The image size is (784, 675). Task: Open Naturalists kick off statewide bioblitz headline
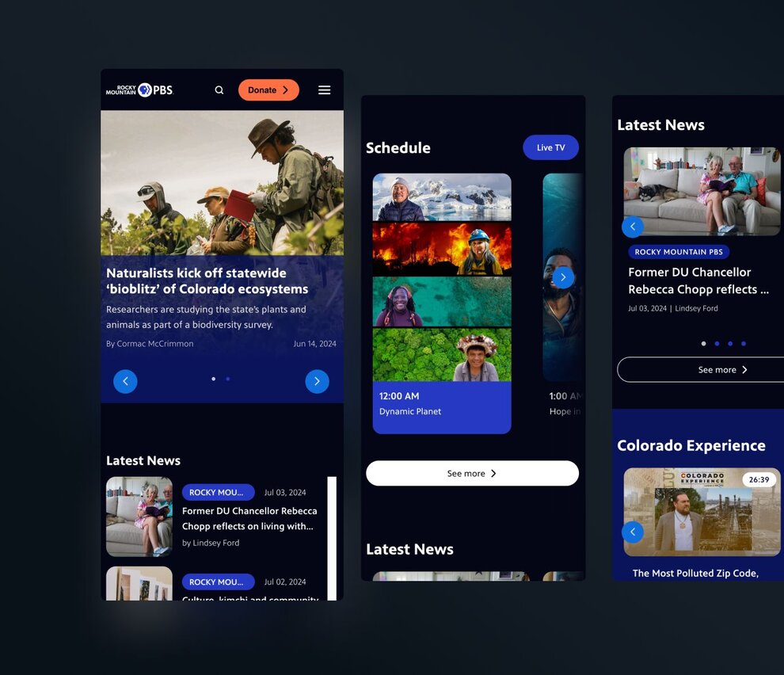click(x=207, y=281)
